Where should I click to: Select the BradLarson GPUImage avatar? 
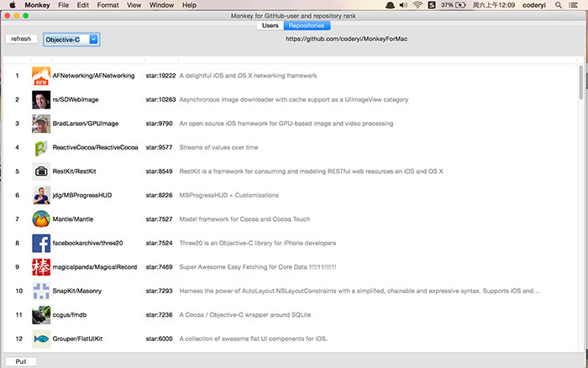click(x=41, y=124)
